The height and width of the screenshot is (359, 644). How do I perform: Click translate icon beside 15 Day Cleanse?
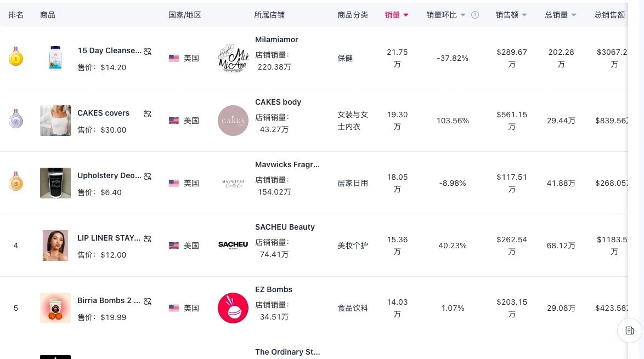(x=148, y=52)
